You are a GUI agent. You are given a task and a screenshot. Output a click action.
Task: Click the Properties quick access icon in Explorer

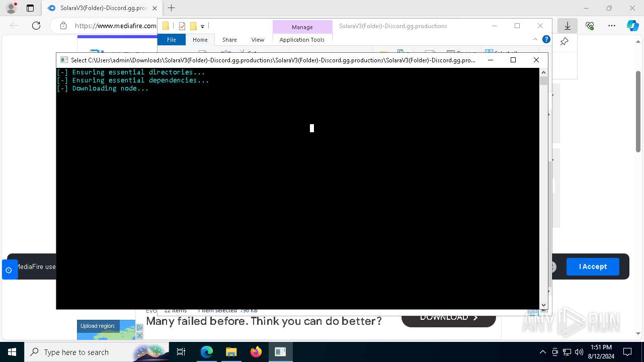pyautogui.click(x=182, y=26)
